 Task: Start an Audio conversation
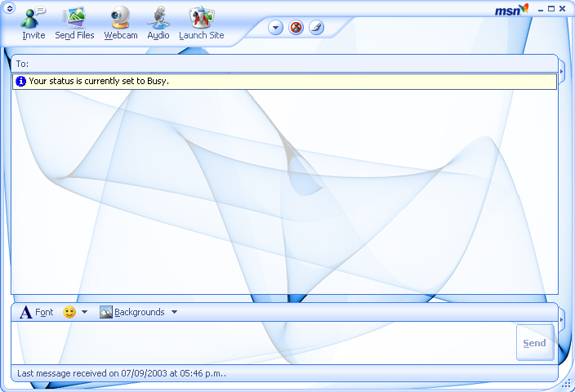coord(158,18)
